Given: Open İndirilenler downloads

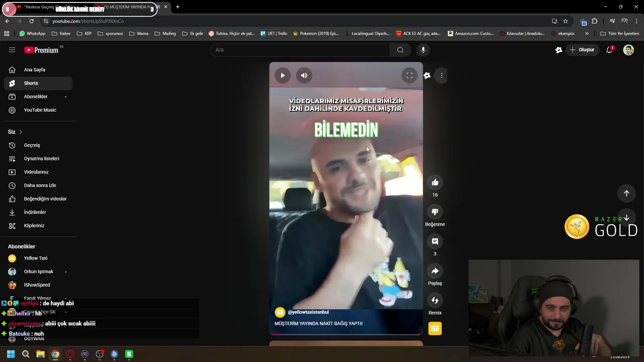Looking at the screenshot, I should pos(38,212).
